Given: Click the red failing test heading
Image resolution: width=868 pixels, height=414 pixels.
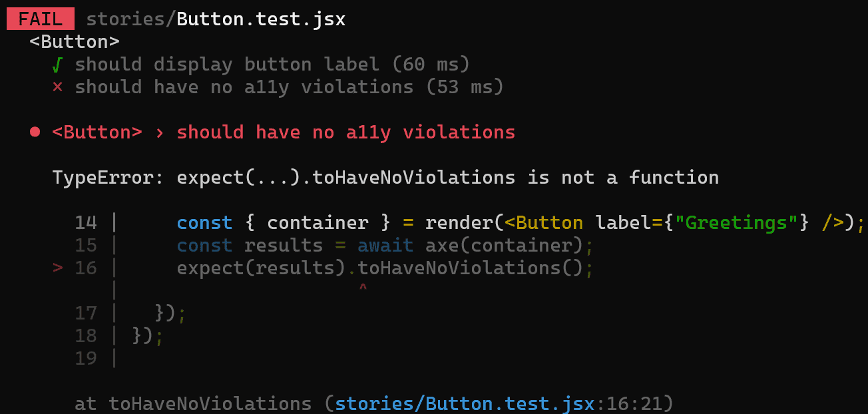Looking at the screenshot, I should tap(284, 132).
